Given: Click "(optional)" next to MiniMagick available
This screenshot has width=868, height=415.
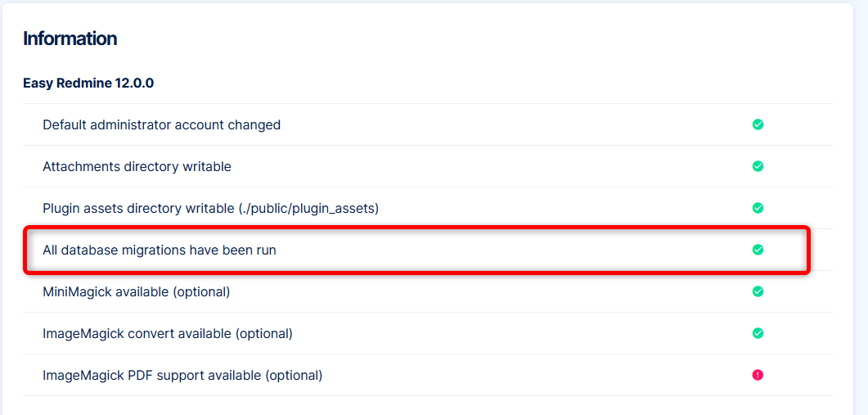Looking at the screenshot, I should [201, 292].
